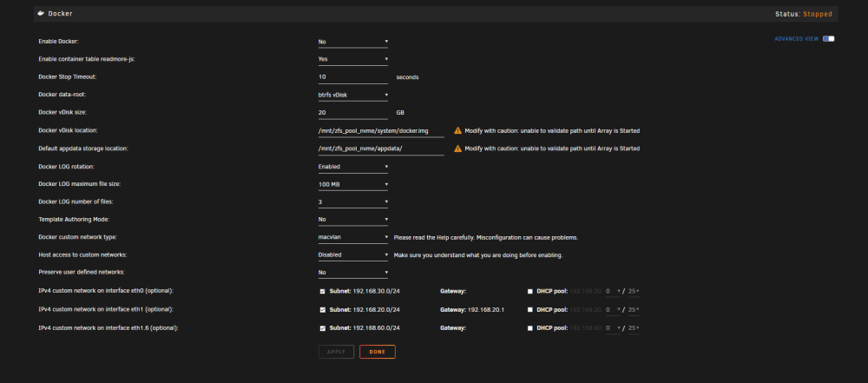
Task: Toggle the Advanced View switch
Action: click(x=828, y=39)
